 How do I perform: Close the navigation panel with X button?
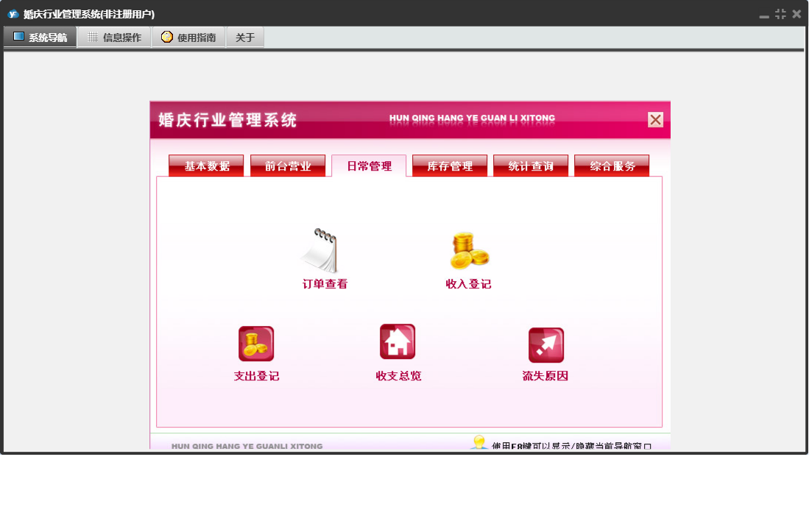[x=655, y=120]
